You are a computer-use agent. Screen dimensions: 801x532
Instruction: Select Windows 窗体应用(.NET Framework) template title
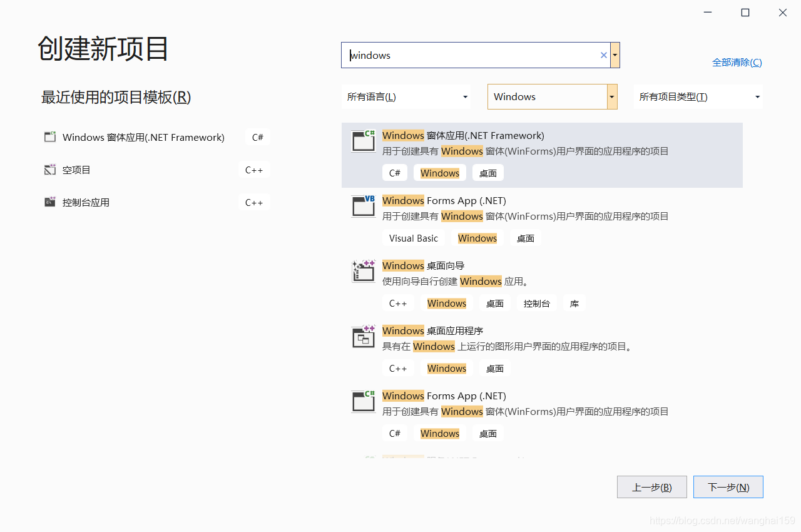click(463, 135)
